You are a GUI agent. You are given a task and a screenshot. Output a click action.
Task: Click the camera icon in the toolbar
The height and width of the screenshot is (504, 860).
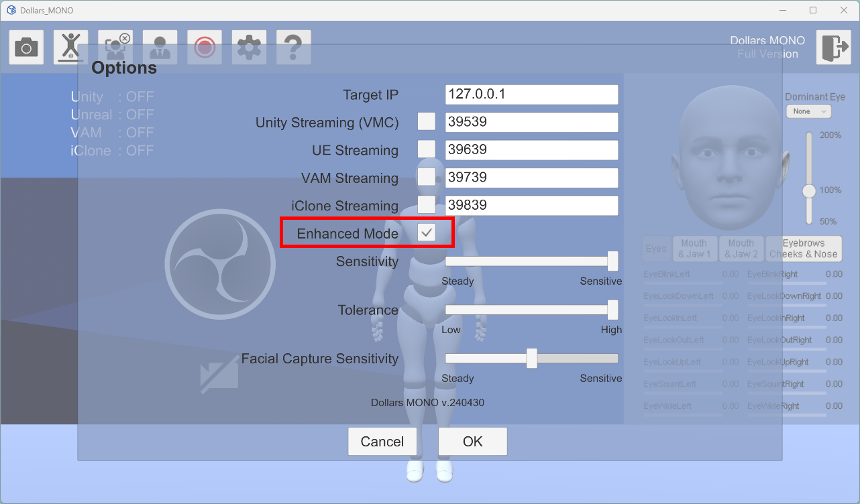(27, 48)
